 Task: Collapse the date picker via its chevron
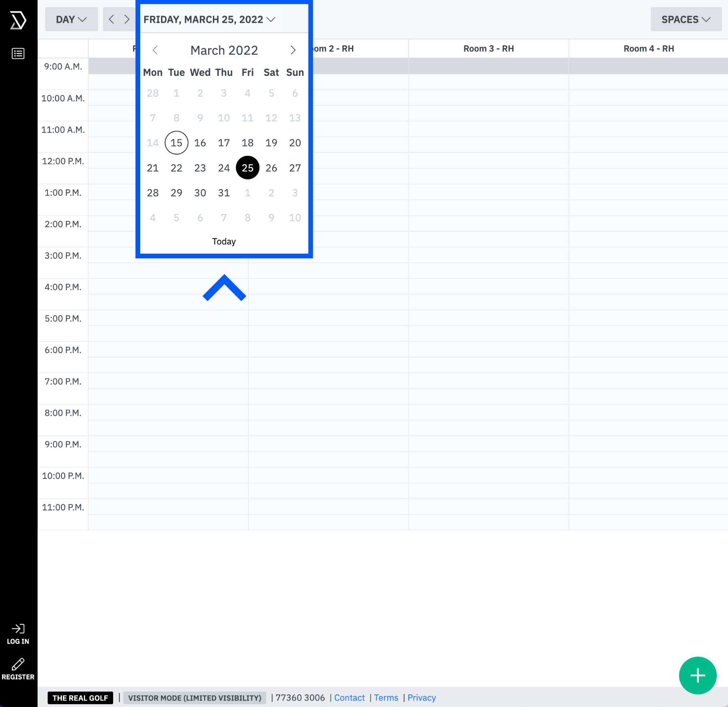(271, 19)
